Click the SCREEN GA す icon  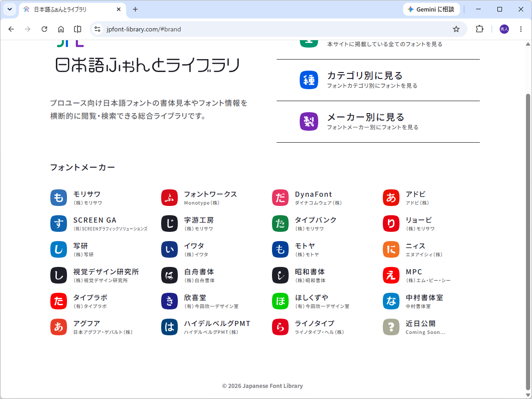(59, 224)
